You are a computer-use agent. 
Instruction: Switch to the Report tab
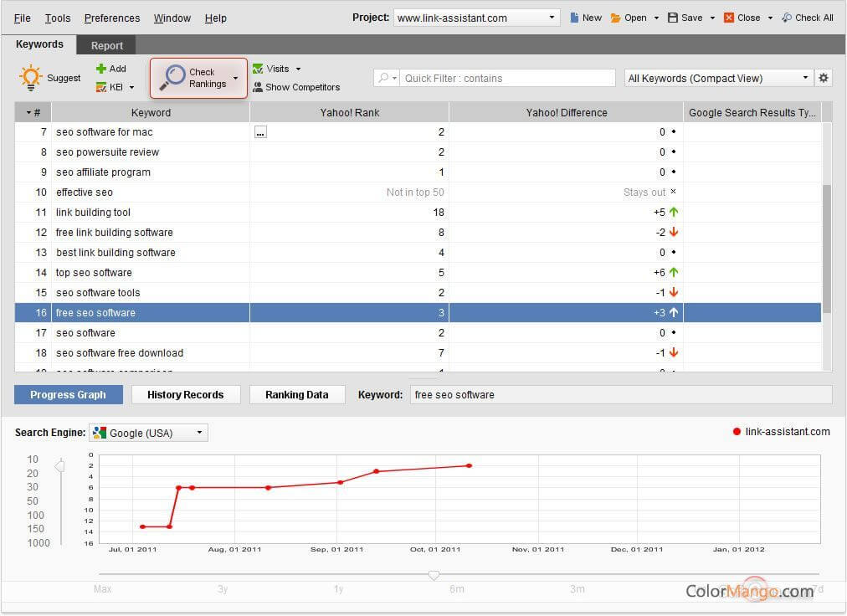coord(106,45)
